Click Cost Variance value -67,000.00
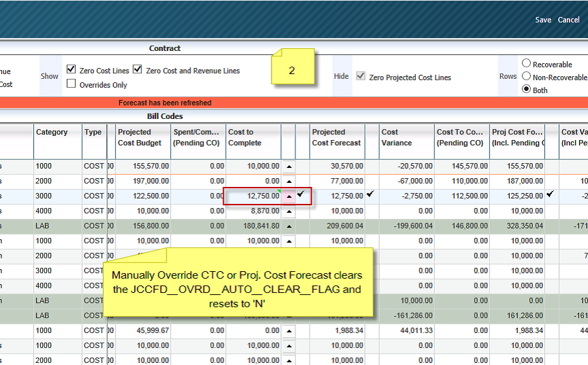Screen dimensions: 588x365 click(415, 181)
